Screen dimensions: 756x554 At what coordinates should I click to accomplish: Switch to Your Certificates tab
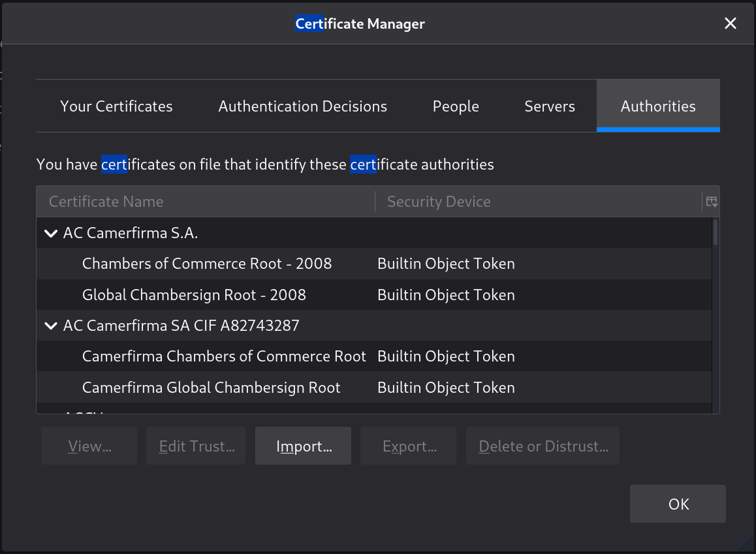click(x=116, y=106)
